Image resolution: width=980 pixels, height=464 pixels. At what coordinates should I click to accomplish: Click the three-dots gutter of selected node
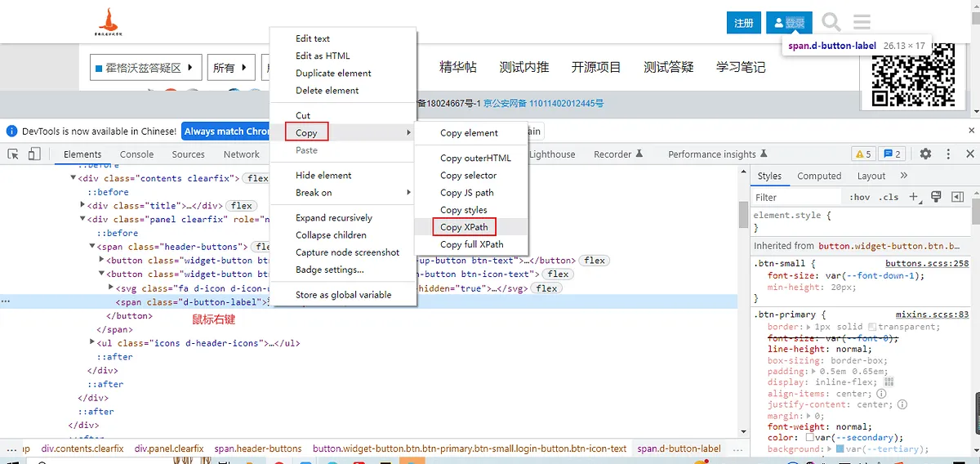tap(6, 302)
